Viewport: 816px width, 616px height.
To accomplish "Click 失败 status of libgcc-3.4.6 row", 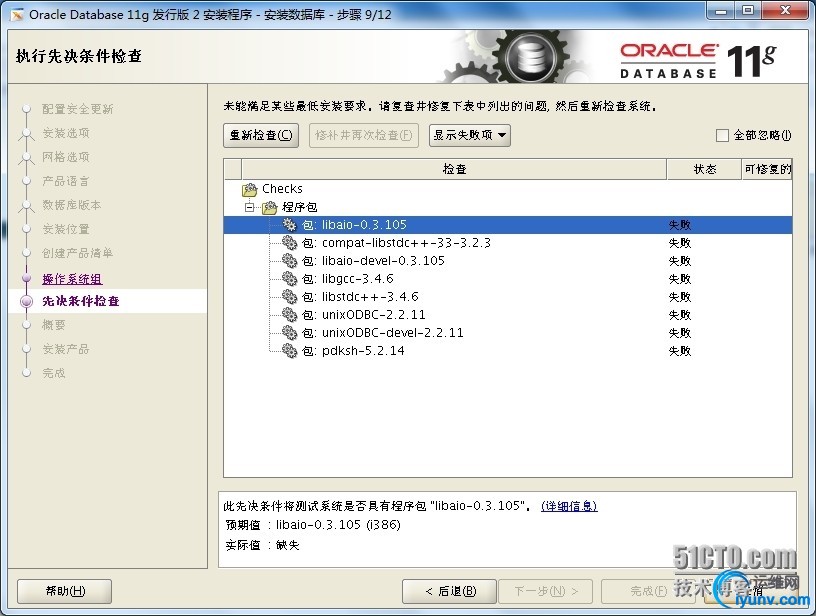I will tap(680, 279).
